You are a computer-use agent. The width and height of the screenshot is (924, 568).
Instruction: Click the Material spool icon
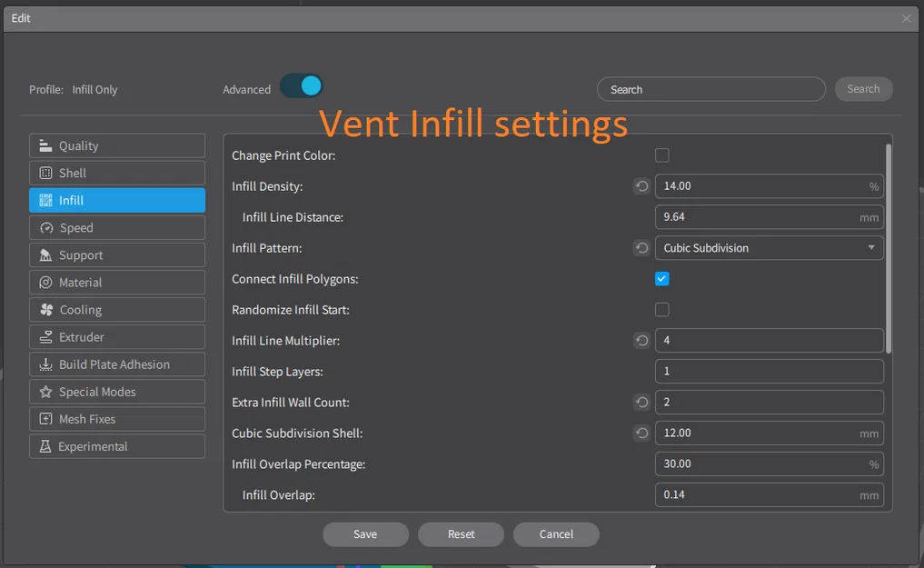coord(45,283)
